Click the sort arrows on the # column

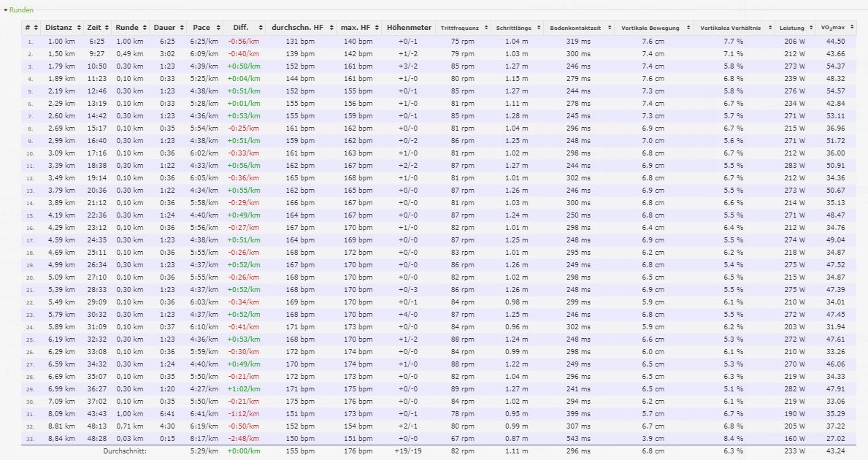35,28
